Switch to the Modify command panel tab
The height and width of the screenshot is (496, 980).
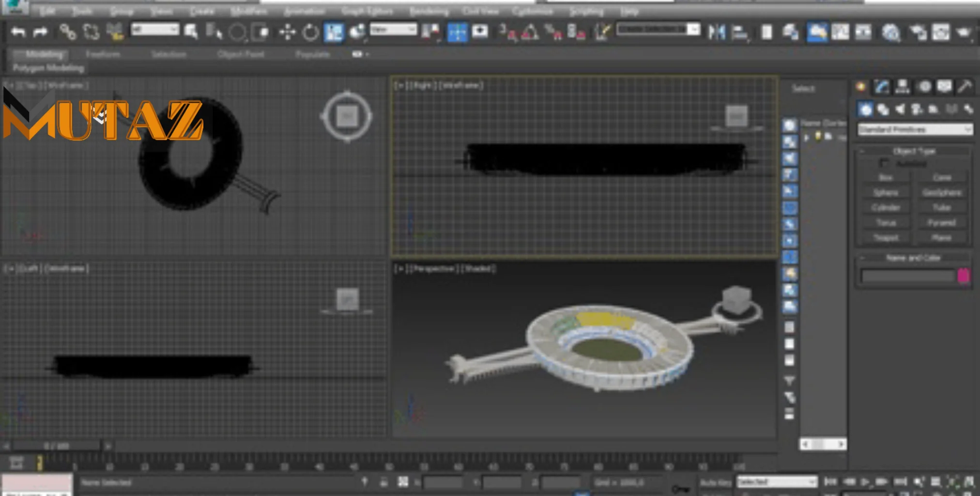[882, 87]
